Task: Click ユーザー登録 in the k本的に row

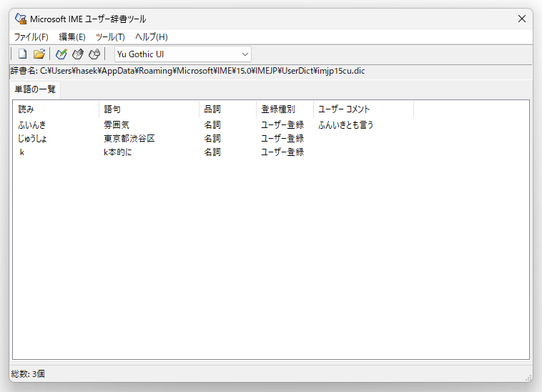Action: [282, 152]
